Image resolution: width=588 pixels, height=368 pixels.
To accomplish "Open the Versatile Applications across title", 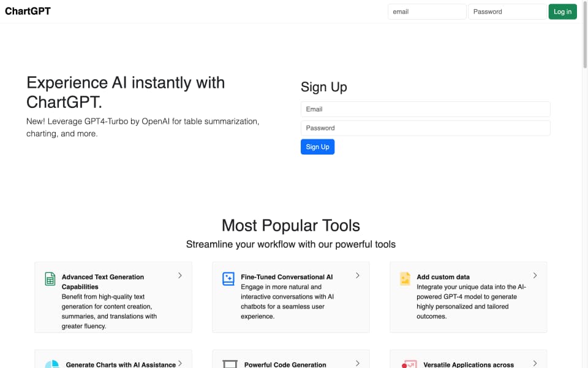I will coord(469,364).
